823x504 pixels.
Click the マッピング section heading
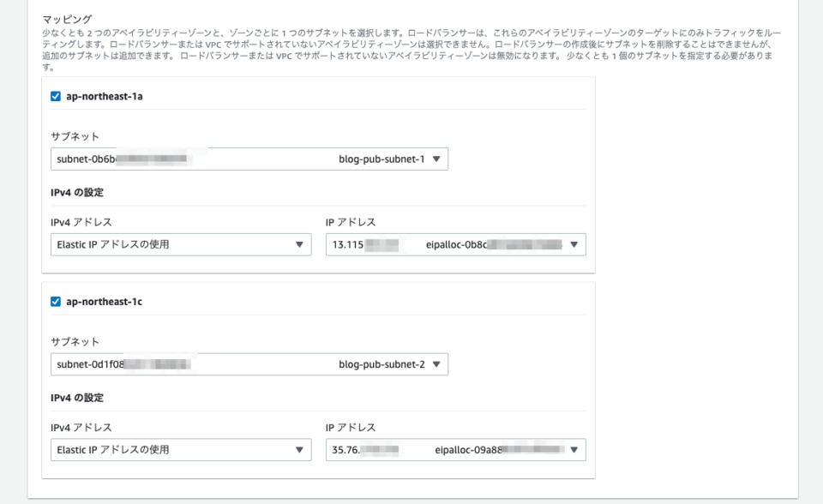pyautogui.click(x=67, y=20)
